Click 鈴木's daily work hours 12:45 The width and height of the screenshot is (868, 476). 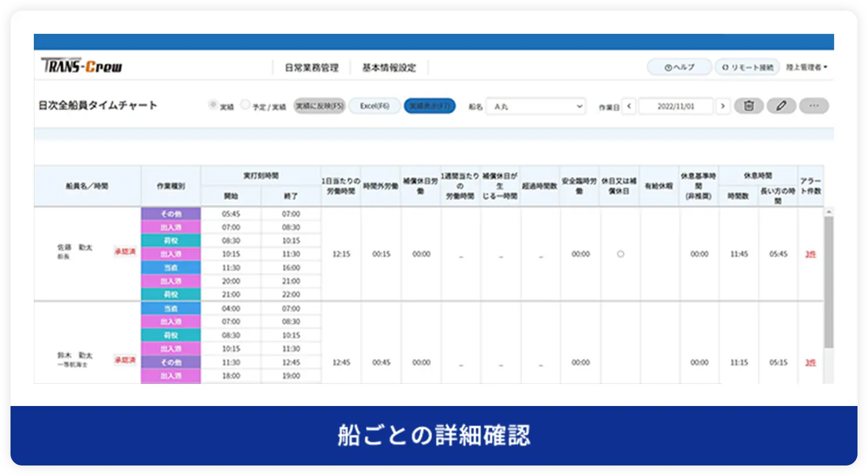coord(341,363)
